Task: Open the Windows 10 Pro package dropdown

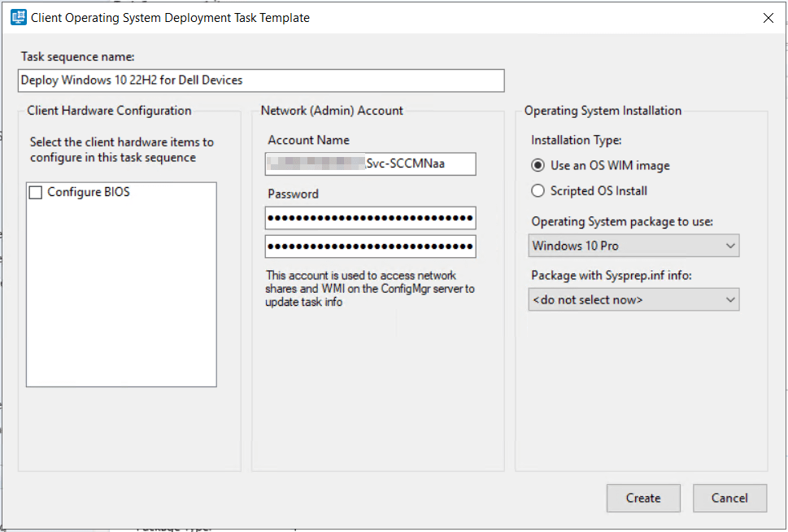Action: (634, 246)
